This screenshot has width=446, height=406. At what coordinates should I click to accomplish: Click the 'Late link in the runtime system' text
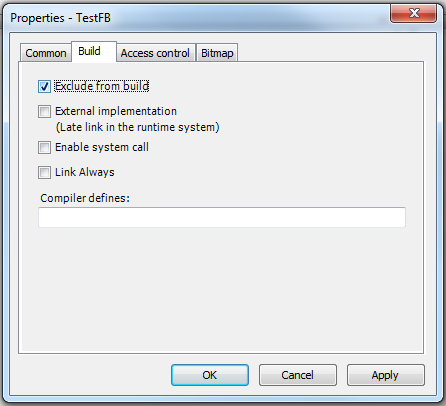(137, 127)
